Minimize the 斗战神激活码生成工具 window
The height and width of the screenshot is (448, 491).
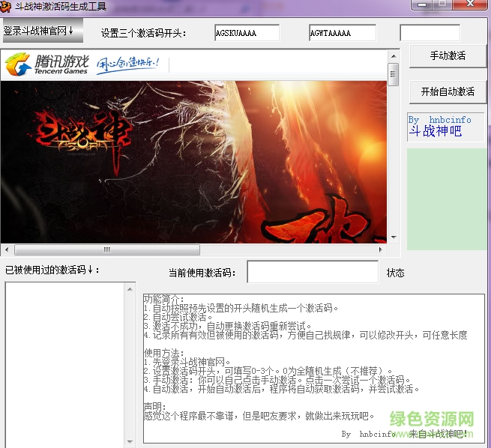tap(422, 4)
